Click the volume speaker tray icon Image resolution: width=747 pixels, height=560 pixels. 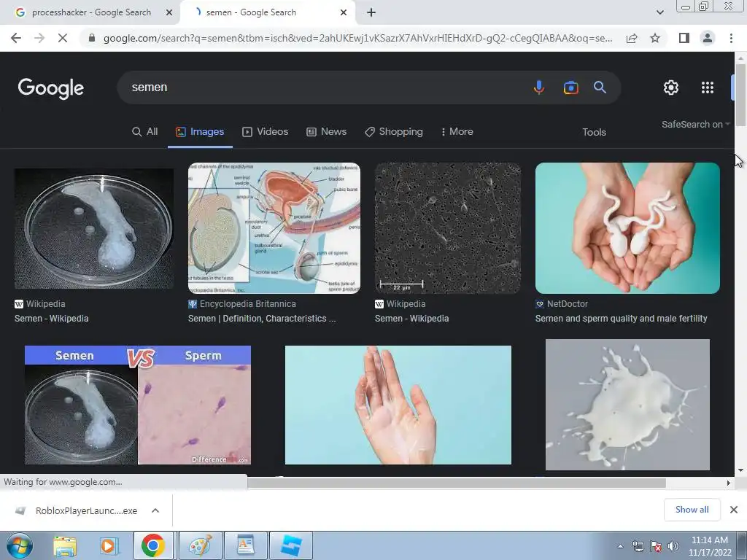tap(673, 546)
